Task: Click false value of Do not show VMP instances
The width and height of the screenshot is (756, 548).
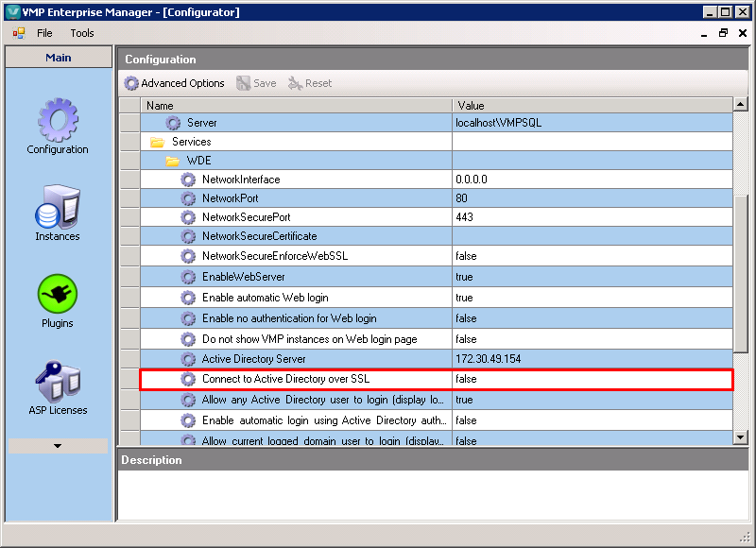Action: coord(466,339)
